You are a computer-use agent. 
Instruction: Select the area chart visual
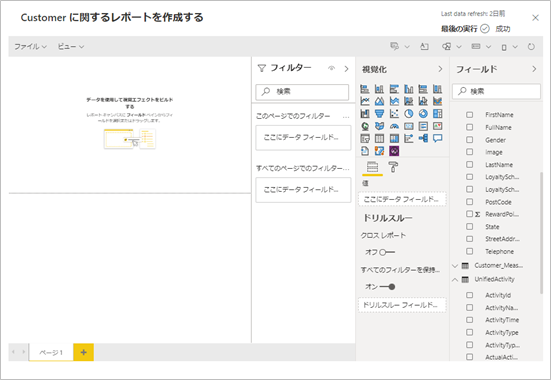tap(379, 101)
